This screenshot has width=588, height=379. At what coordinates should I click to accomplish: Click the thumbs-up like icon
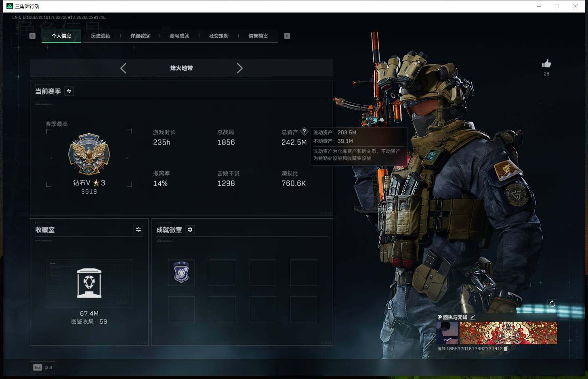pos(546,64)
